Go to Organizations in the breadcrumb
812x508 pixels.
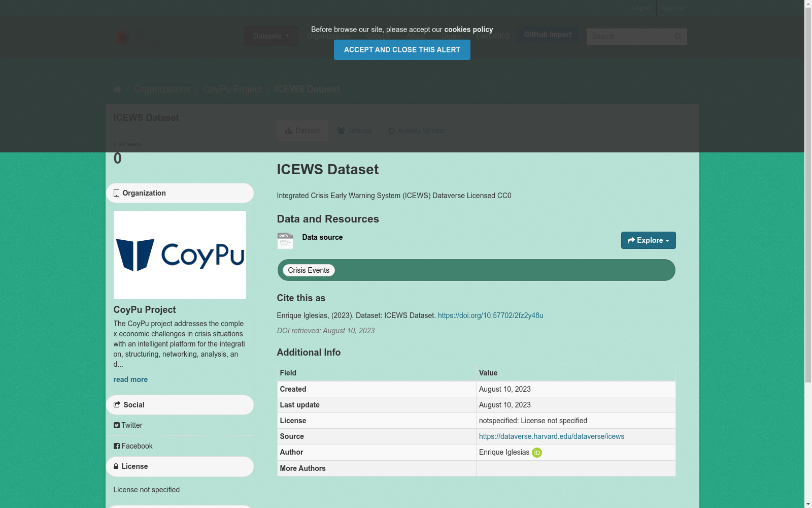pyautogui.click(x=162, y=89)
